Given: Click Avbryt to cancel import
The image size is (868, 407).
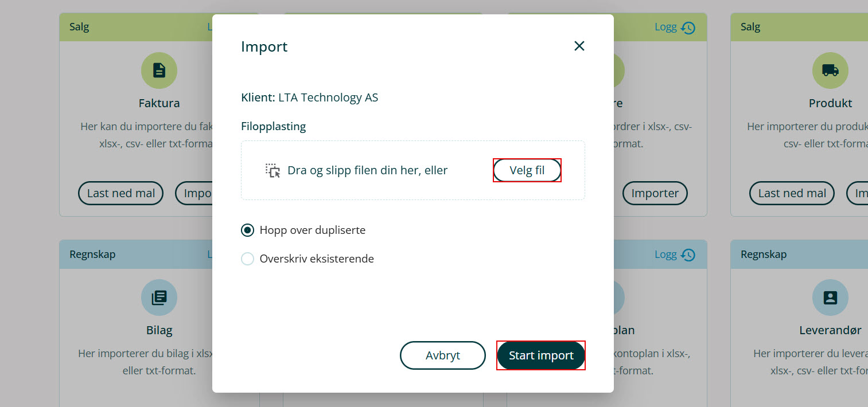Looking at the screenshot, I should coord(442,355).
